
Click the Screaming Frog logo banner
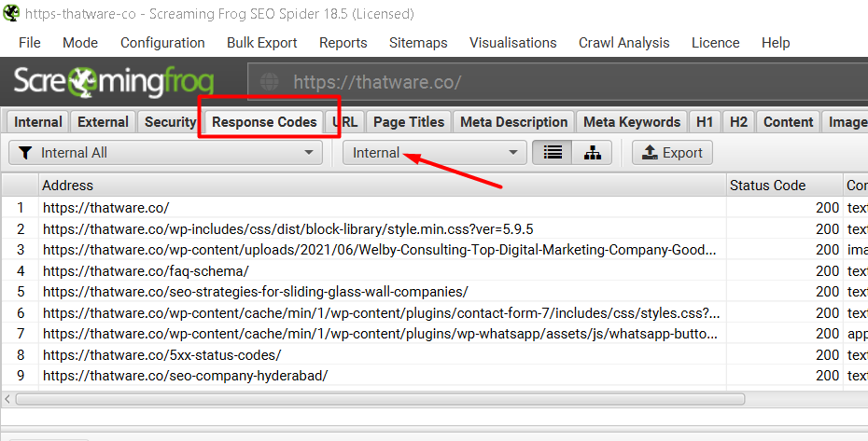(114, 82)
